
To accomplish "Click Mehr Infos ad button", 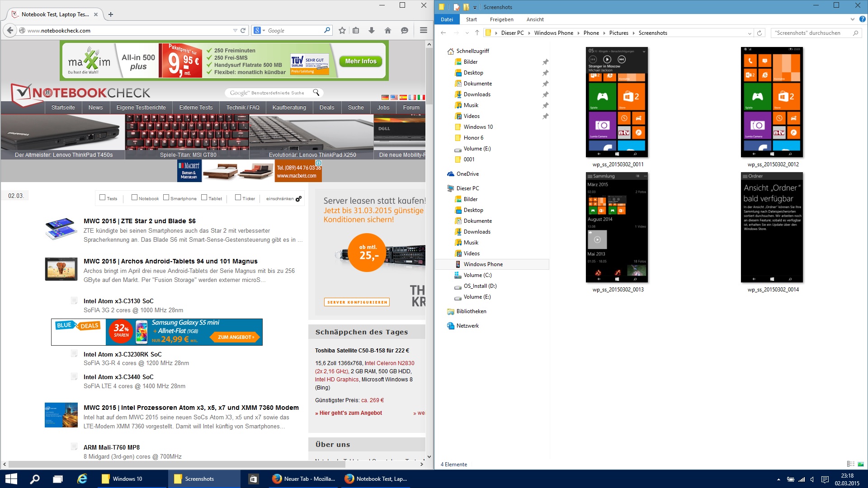I will (x=360, y=61).
